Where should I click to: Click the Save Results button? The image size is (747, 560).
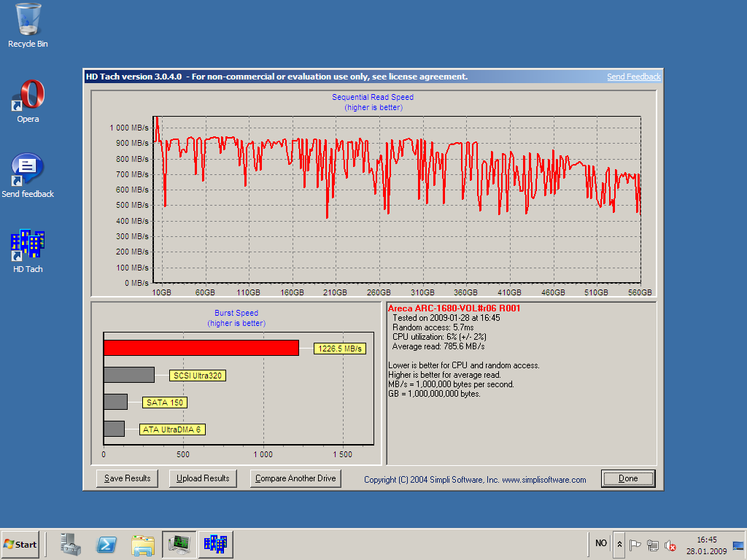pyautogui.click(x=127, y=478)
